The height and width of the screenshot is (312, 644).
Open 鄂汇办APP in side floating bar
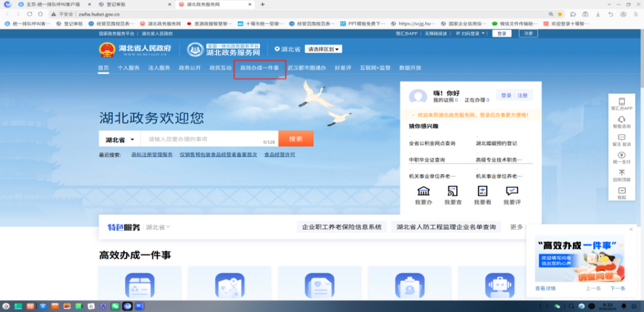point(622,104)
